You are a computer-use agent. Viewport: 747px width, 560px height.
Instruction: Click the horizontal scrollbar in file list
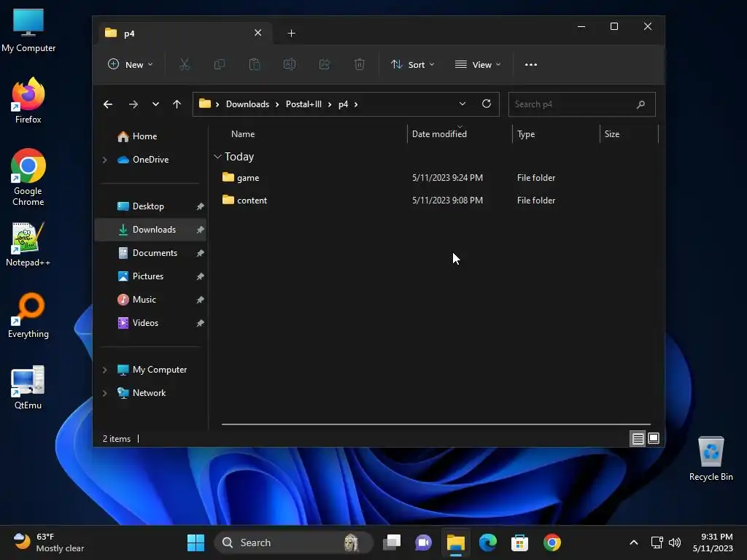[x=436, y=424]
